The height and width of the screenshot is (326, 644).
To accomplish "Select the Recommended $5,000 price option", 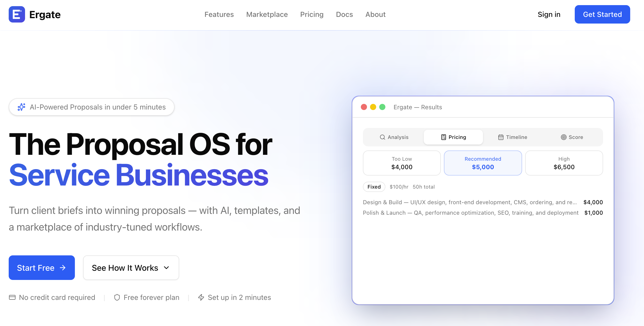I will pos(483,163).
